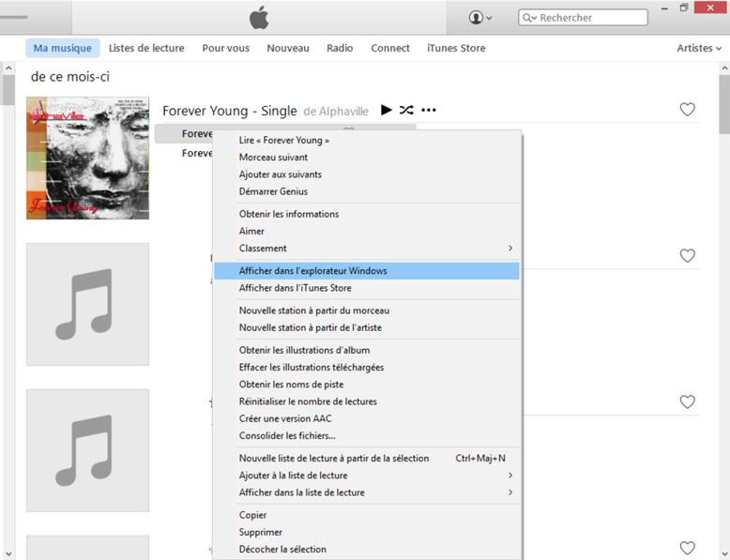This screenshot has height=560, width=730.
Task: Choose Afficher dans l'iTunes Store
Action: [366, 288]
